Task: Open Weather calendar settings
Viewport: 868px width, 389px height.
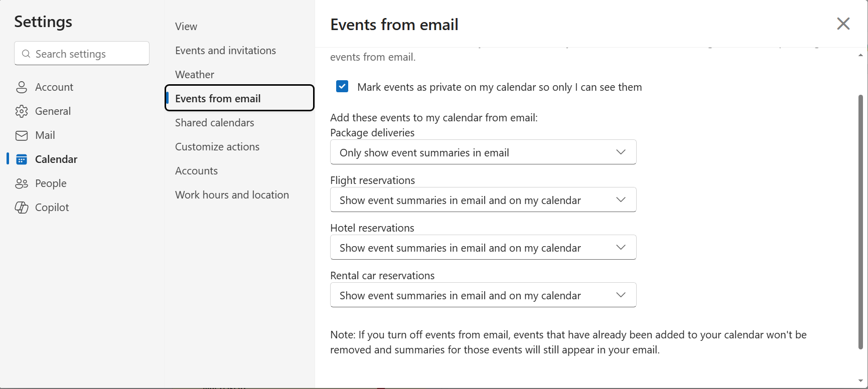Action: point(195,75)
